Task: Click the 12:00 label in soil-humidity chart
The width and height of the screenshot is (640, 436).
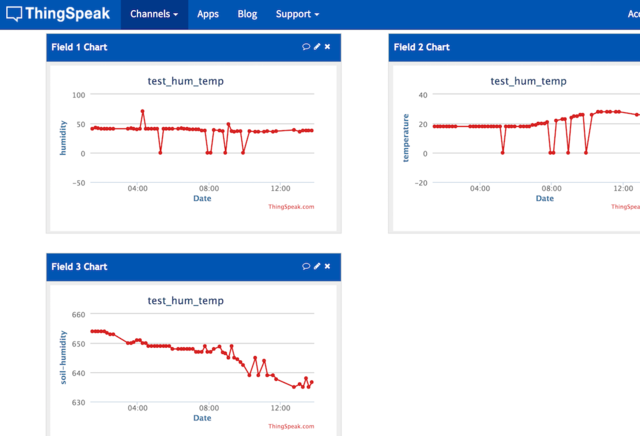Action: [280, 408]
